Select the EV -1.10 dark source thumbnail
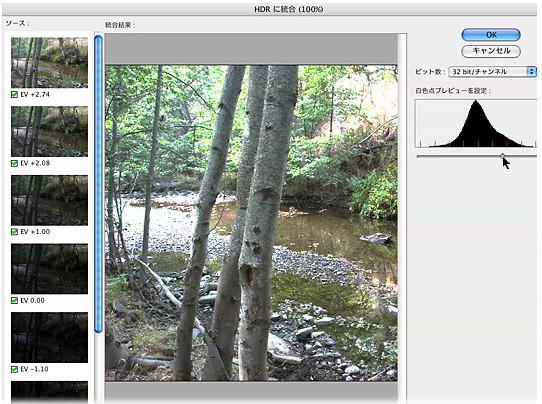This screenshot has width=542, height=404. pos(49,337)
